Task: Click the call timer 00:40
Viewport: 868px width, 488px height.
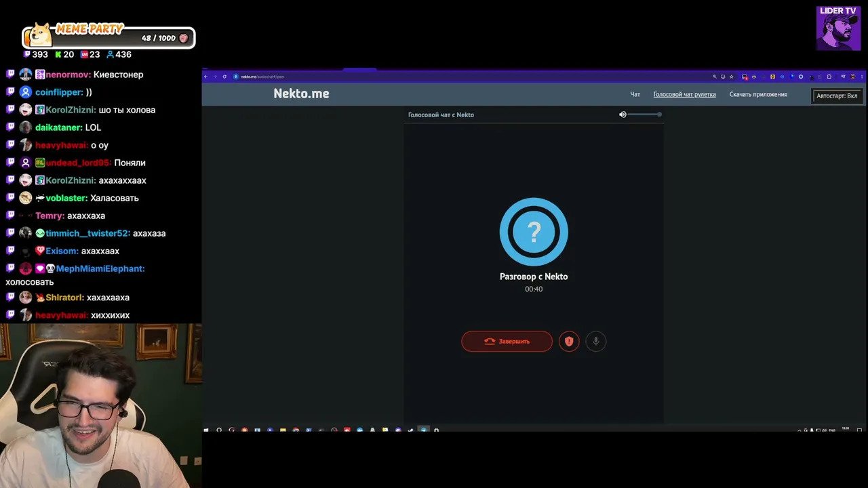Action: click(534, 289)
